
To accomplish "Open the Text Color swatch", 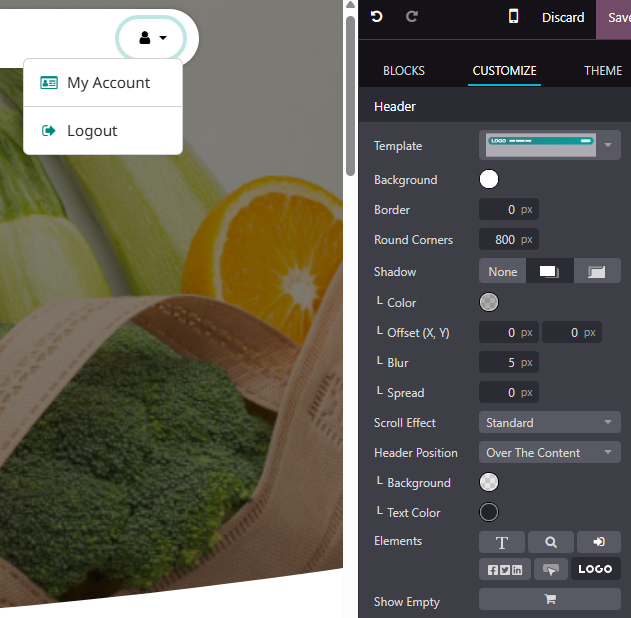I will point(489,512).
